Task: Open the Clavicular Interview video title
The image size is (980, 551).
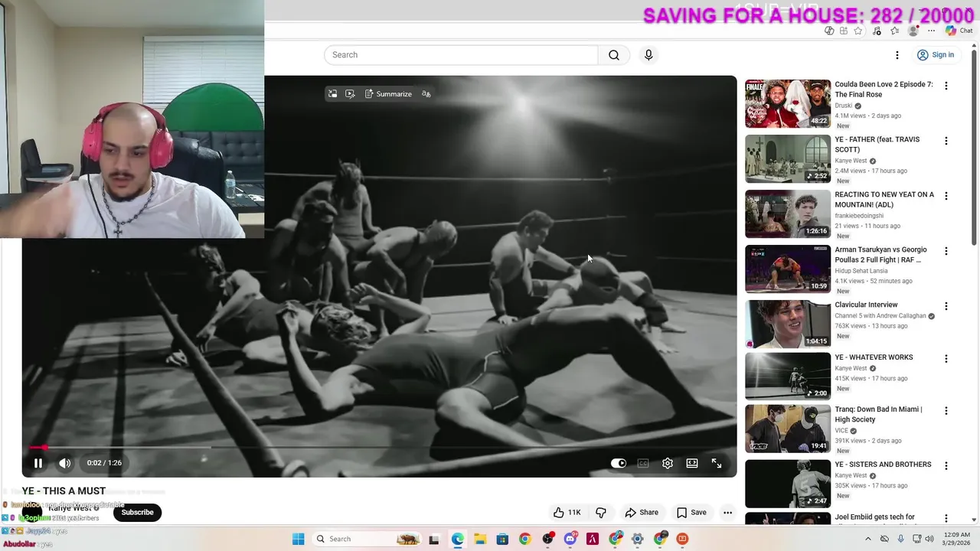Action: pyautogui.click(x=866, y=305)
